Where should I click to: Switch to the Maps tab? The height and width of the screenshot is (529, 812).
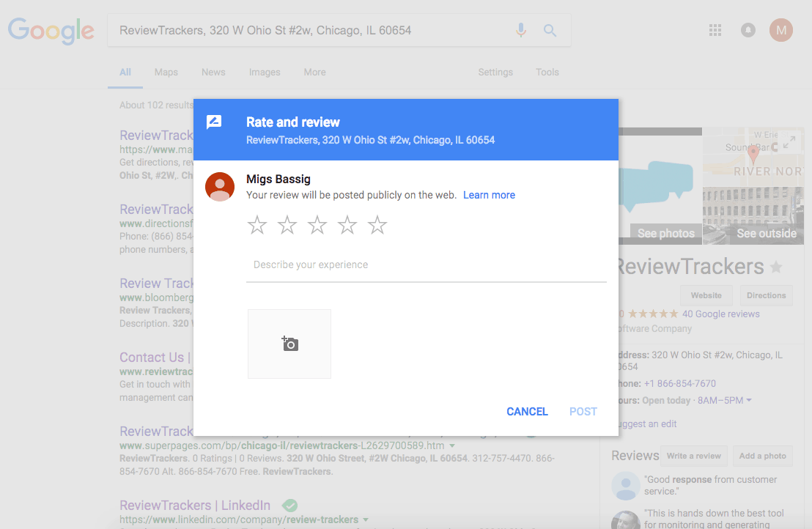pyautogui.click(x=166, y=73)
